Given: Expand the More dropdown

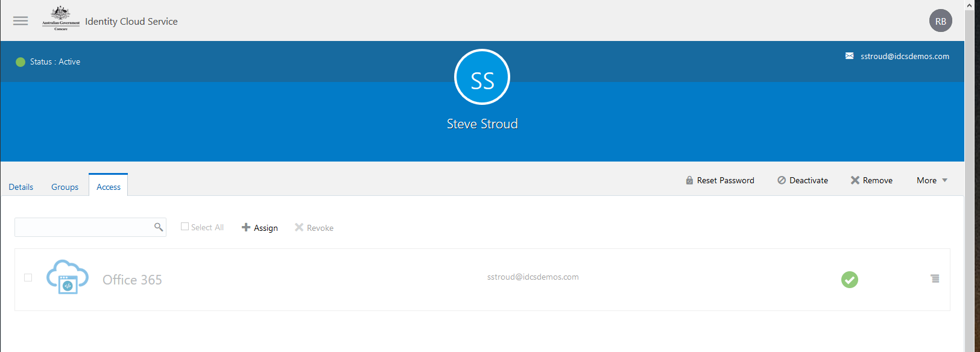Looking at the screenshot, I should click(x=932, y=180).
